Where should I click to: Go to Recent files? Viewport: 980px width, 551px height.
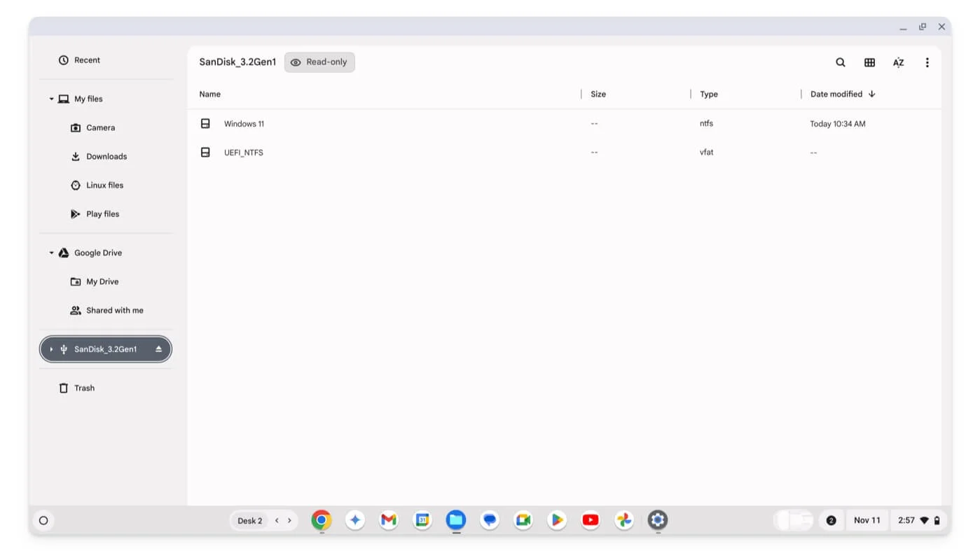pyautogui.click(x=87, y=60)
